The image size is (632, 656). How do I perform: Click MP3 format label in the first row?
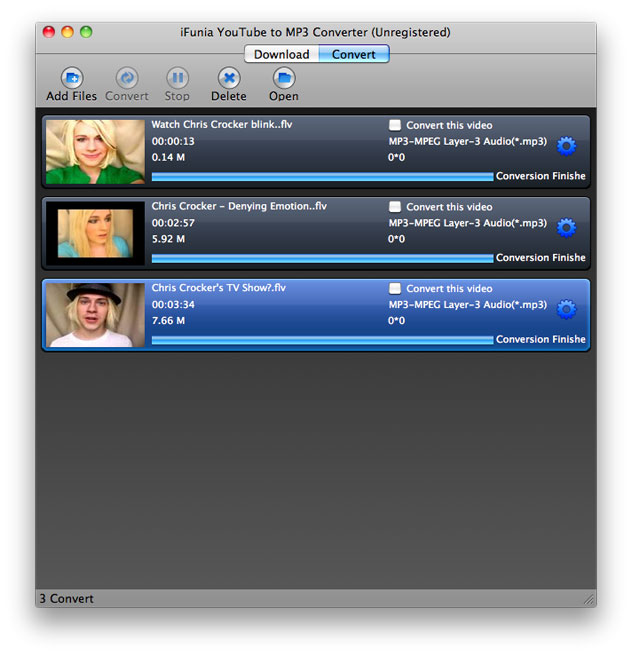(468, 141)
